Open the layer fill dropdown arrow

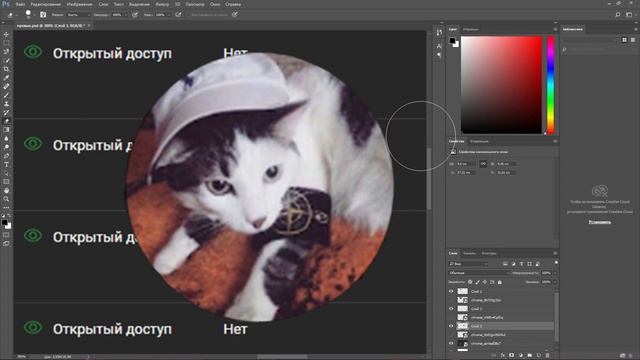pos(555,282)
